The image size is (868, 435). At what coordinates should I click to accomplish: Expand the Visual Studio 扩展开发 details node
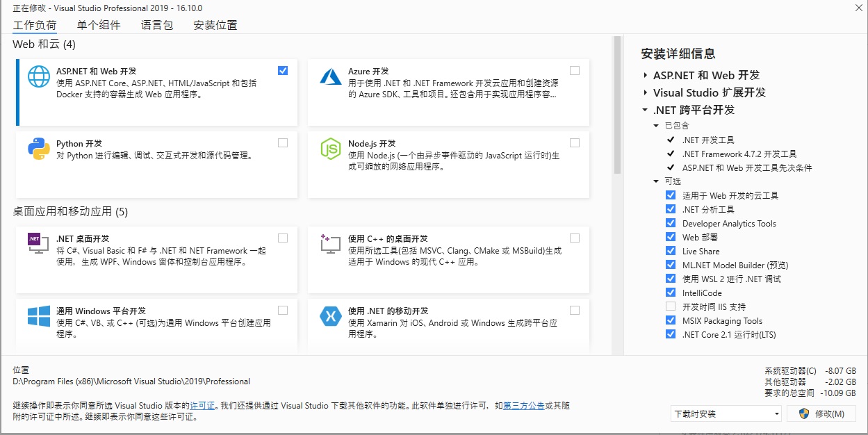(x=646, y=92)
